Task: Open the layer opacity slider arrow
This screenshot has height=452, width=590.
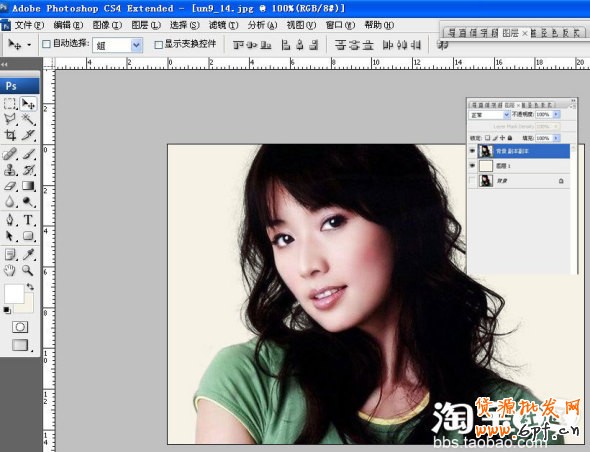Action: [x=556, y=114]
